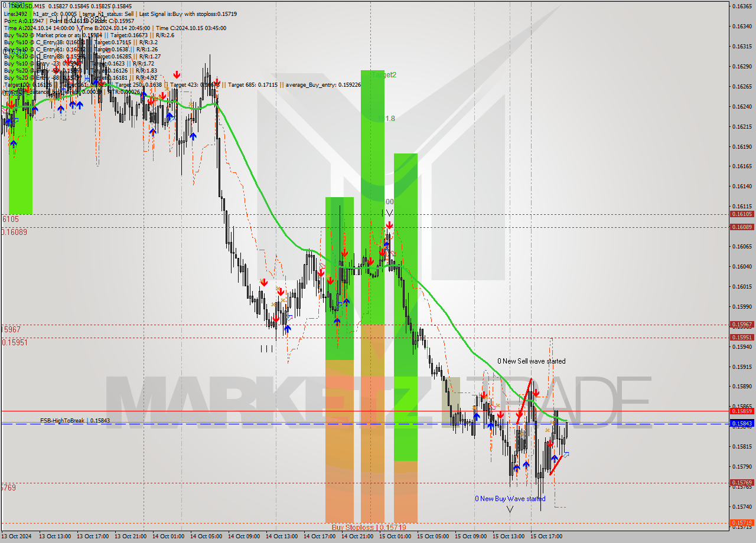The height and width of the screenshot is (543, 756).
Task: Click the '14 Oct 21:00' time axis label
Action: (357, 537)
